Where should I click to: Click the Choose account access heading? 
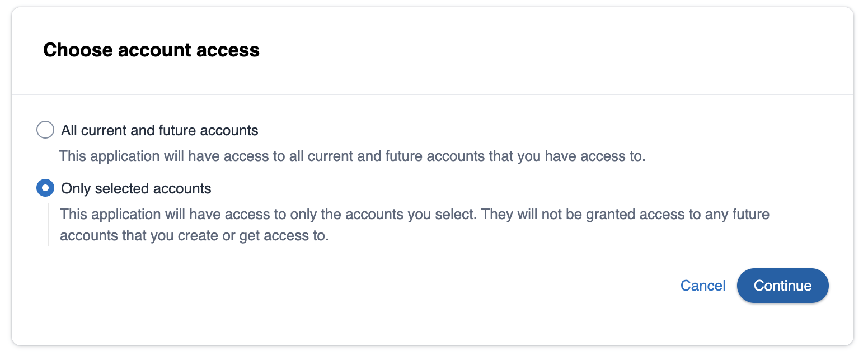(151, 50)
